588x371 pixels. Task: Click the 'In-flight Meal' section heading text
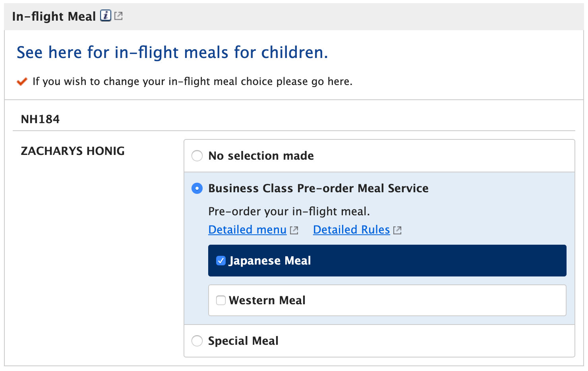point(54,16)
